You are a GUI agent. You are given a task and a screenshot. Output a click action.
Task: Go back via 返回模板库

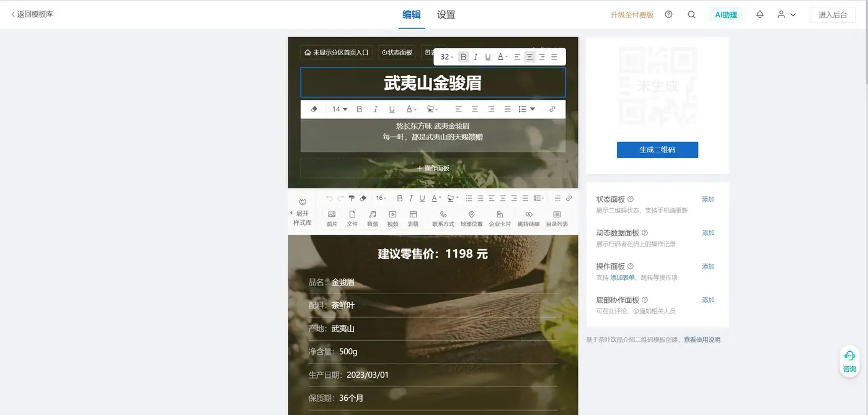tap(32, 14)
